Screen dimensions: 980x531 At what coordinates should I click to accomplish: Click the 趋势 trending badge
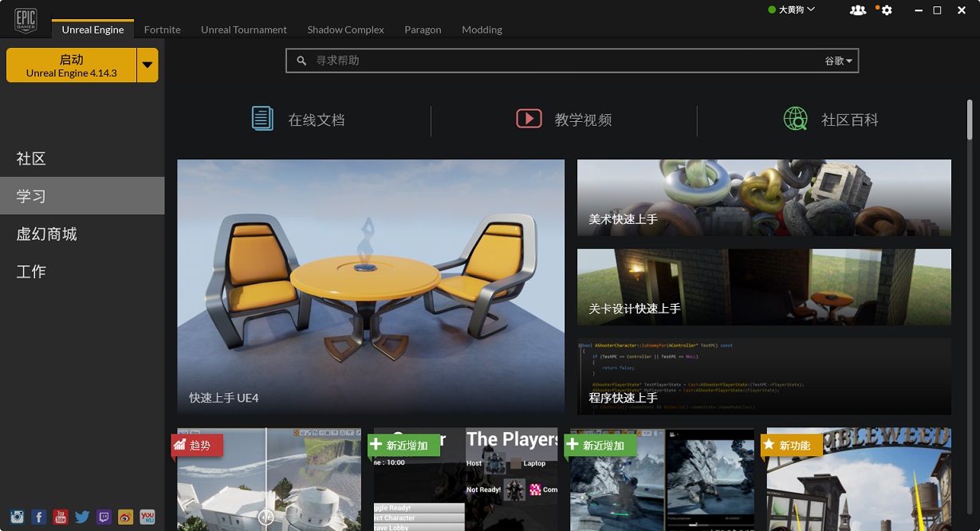pyautogui.click(x=197, y=445)
